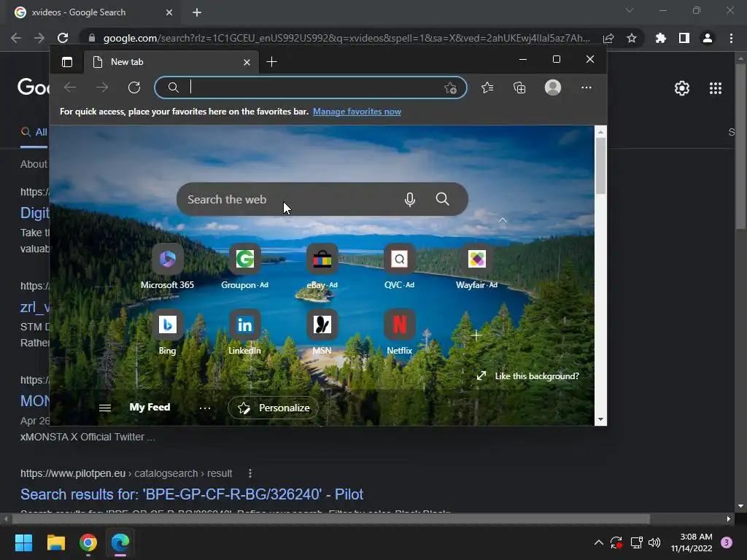Image resolution: width=747 pixels, height=560 pixels.
Task: Open Microsoft 365 quick link
Action: 167,267
